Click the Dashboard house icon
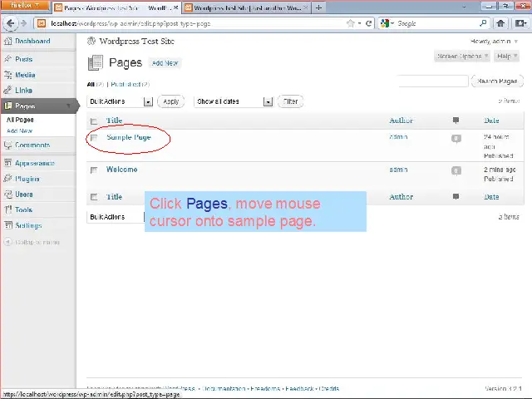The height and width of the screenshot is (399, 532). click(x=7, y=41)
